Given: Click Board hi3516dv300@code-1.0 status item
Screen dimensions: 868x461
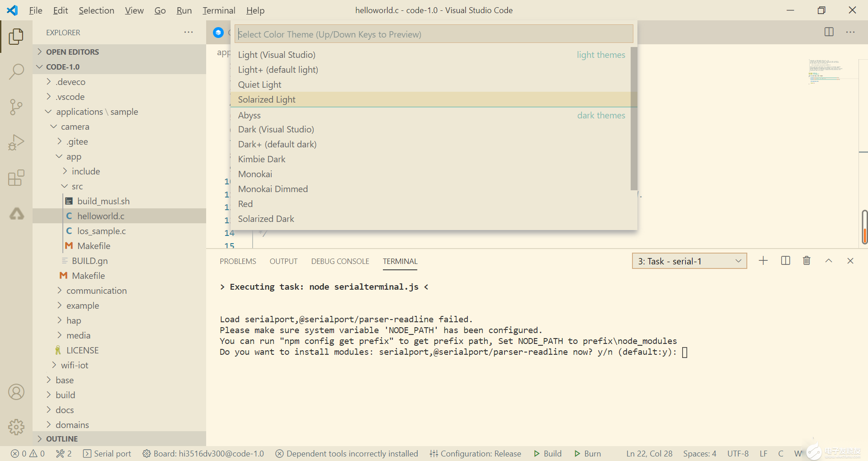Looking at the screenshot, I should tap(203, 453).
